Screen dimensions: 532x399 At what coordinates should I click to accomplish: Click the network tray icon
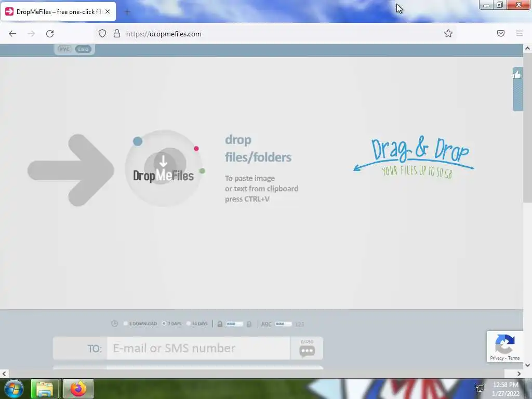(480, 389)
